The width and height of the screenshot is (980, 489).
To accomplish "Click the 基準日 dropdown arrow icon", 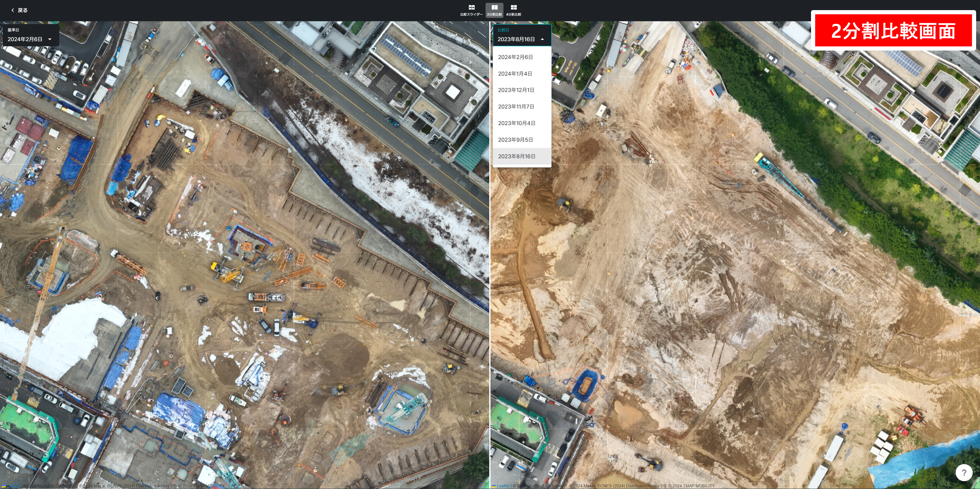I will point(49,39).
